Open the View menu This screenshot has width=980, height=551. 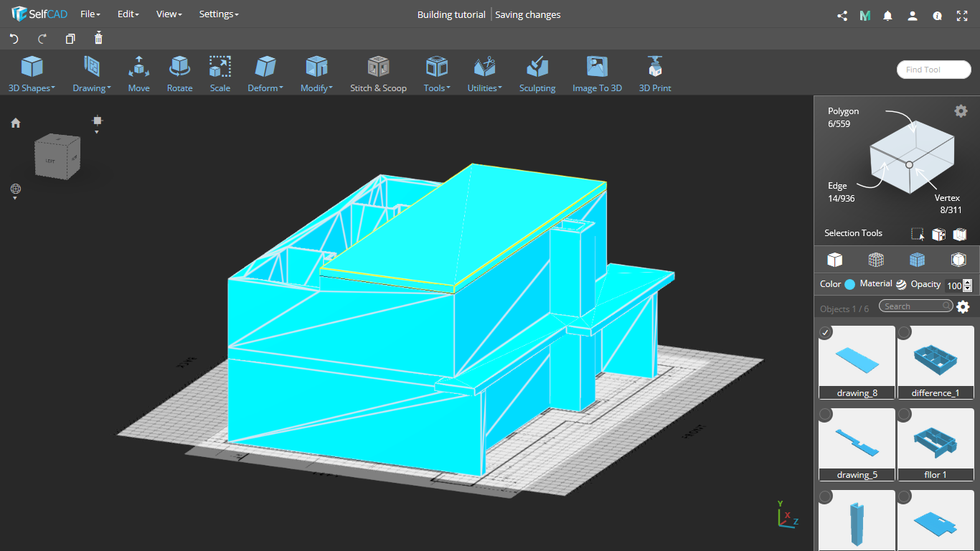[x=169, y=14]
